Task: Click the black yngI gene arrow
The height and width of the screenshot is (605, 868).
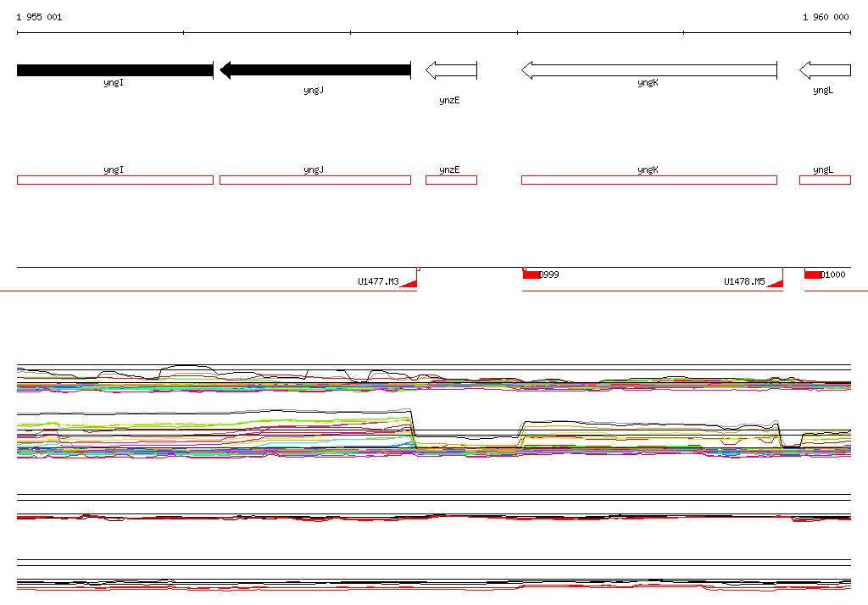Action: [x=115, y=70]
